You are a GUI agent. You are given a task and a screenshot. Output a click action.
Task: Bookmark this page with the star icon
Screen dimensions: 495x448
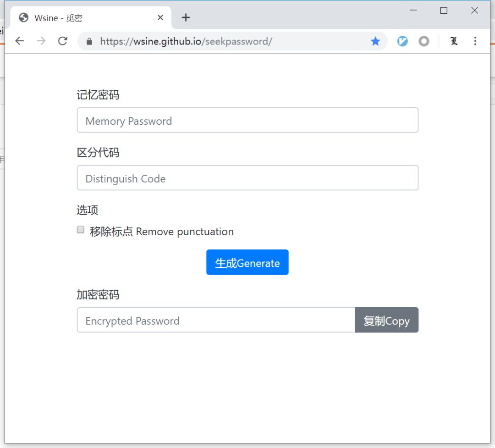click(375, 41)
